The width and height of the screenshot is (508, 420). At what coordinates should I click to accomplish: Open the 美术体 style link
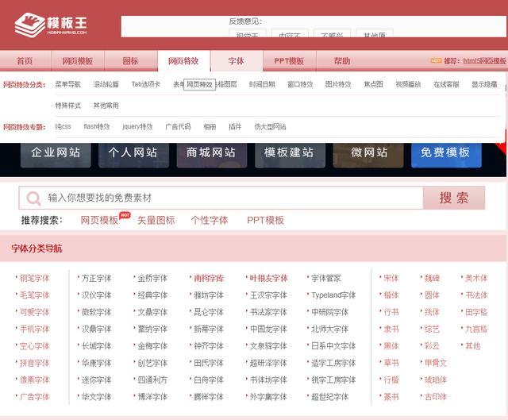pos(476,279)
